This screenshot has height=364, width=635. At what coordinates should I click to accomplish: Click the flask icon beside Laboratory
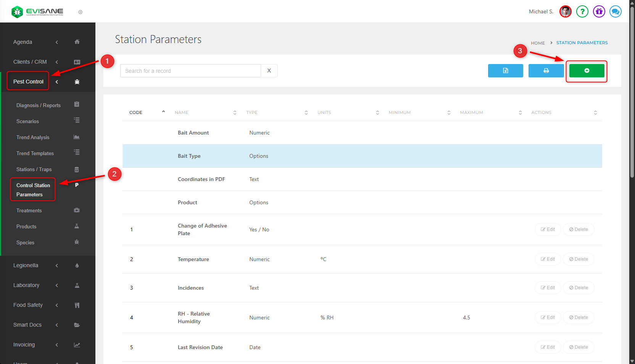tap(77, 285)
